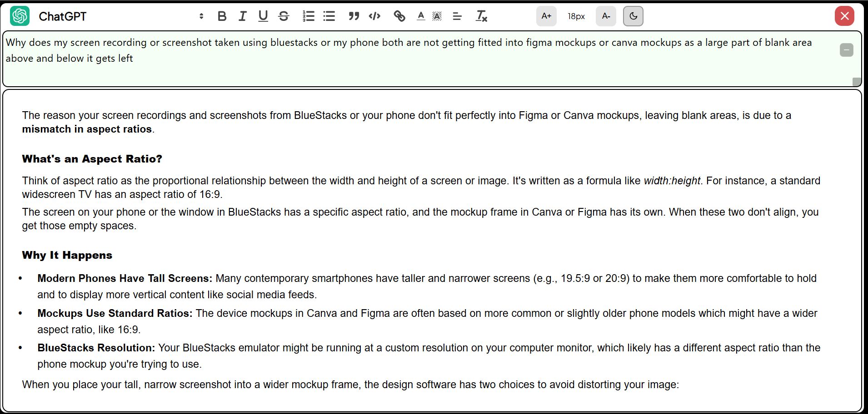Open the text highlight color picker
Screen dimensions: 868x414
[x=437, y=16]
